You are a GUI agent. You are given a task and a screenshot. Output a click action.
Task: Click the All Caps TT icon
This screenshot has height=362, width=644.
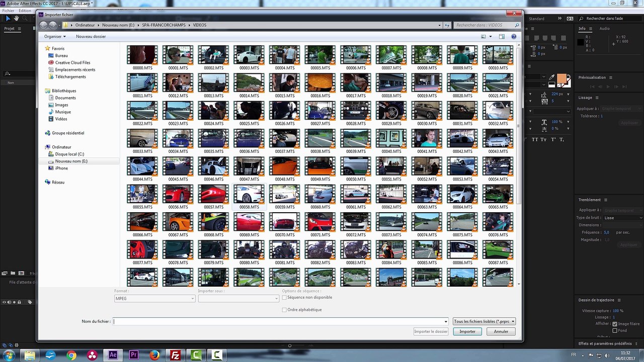tap(535, 139)
